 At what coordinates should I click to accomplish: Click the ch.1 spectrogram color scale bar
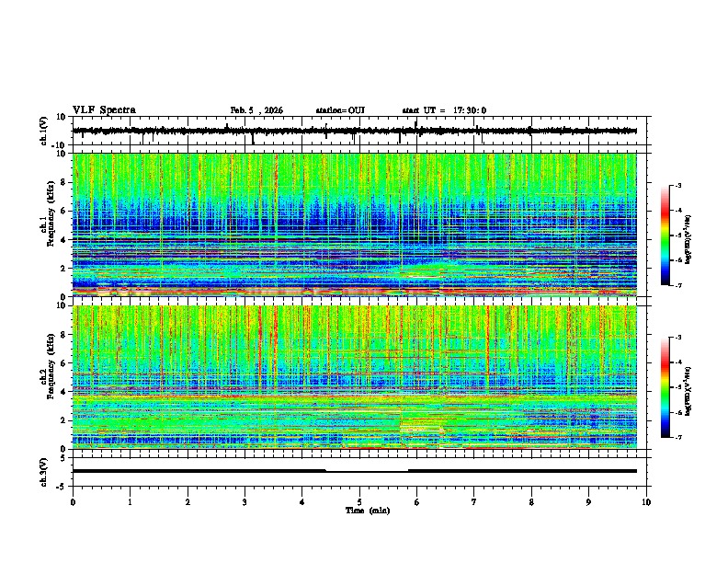tap(665, 236)
